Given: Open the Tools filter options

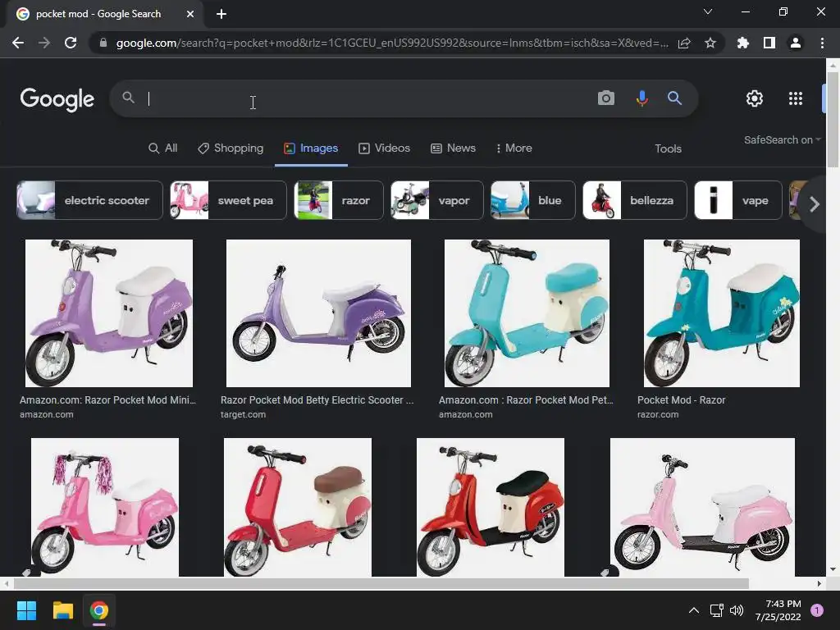Looking at the screenshot, I should 668,148.
